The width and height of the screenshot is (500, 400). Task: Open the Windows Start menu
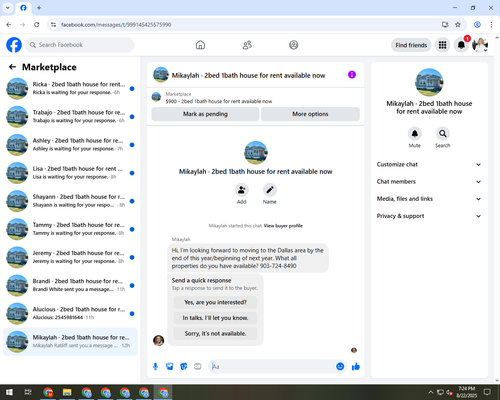point(9,392)
